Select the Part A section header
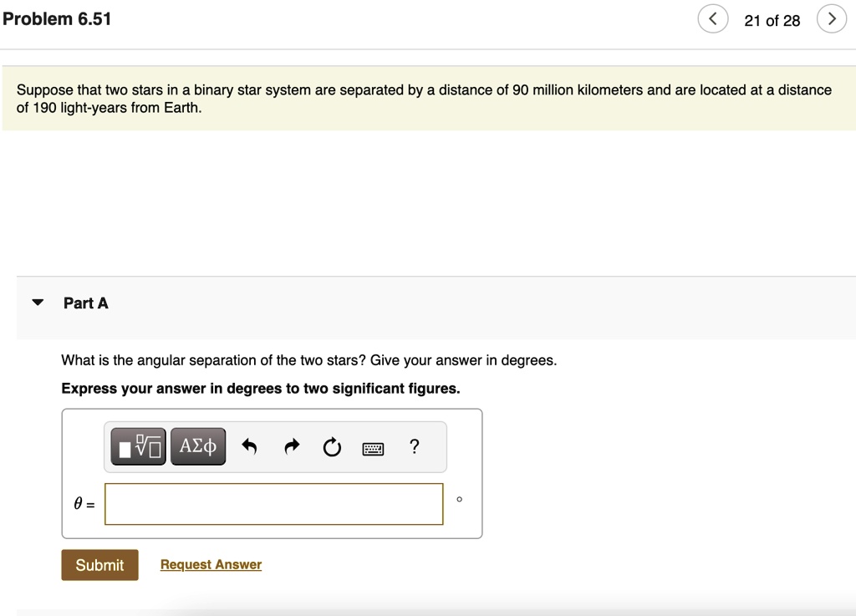 [x=85, y=303]
